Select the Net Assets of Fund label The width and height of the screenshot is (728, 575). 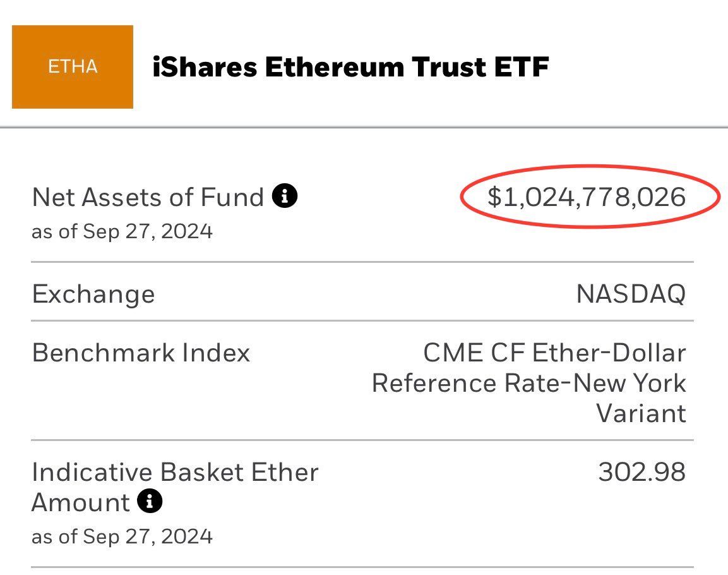(x=148, y=198)
